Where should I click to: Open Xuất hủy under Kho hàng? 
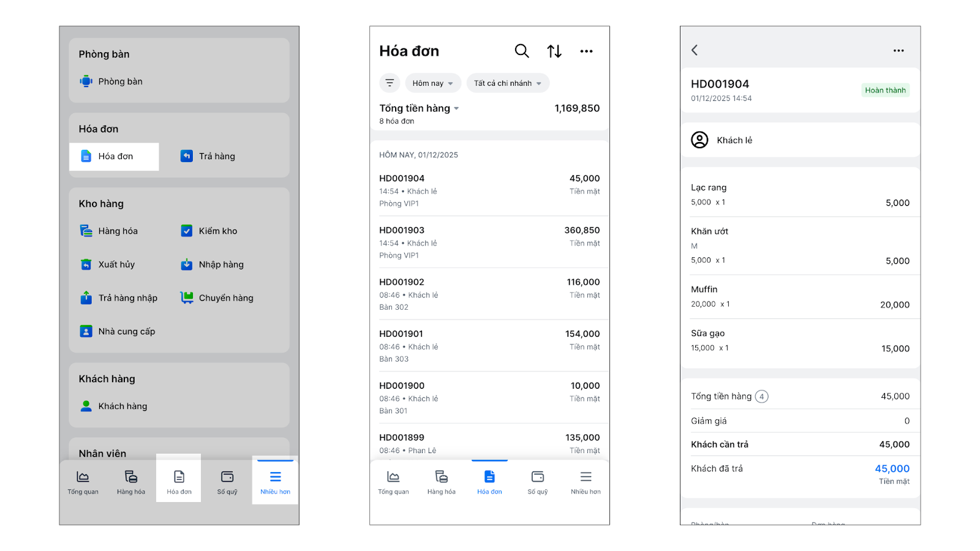pyautogui.click(x=108, y=264)
